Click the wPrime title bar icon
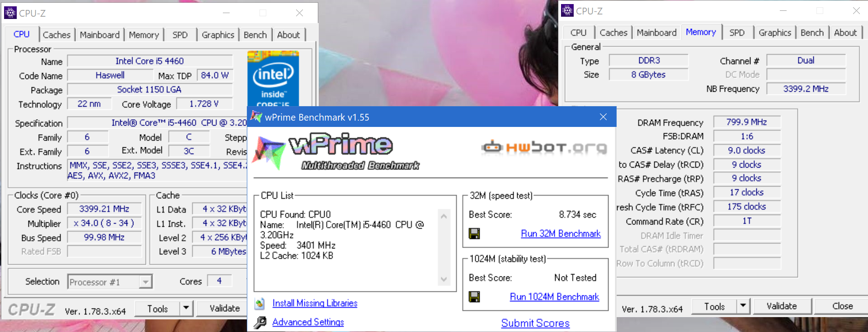 [x=256, y=117]
